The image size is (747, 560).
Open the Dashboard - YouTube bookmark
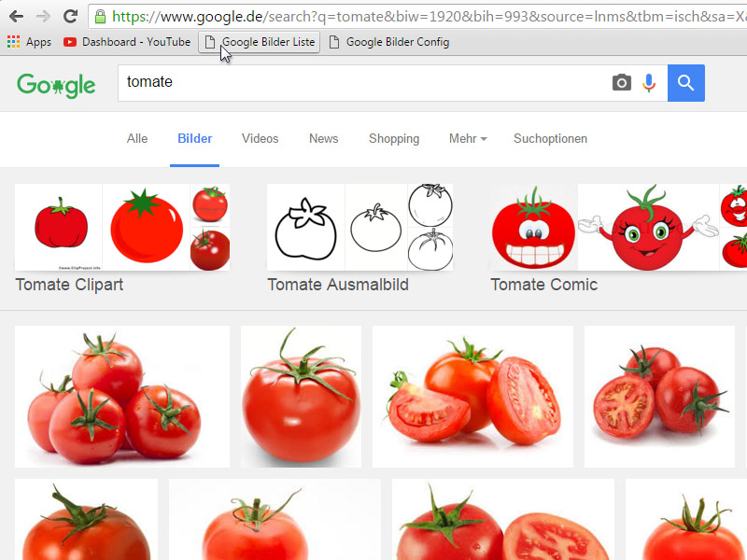[127, 42]
